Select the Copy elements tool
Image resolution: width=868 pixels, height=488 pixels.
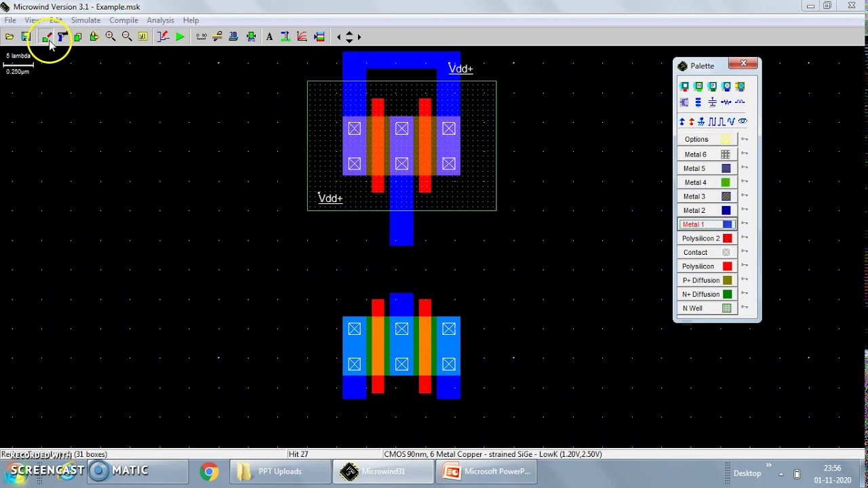78,37
